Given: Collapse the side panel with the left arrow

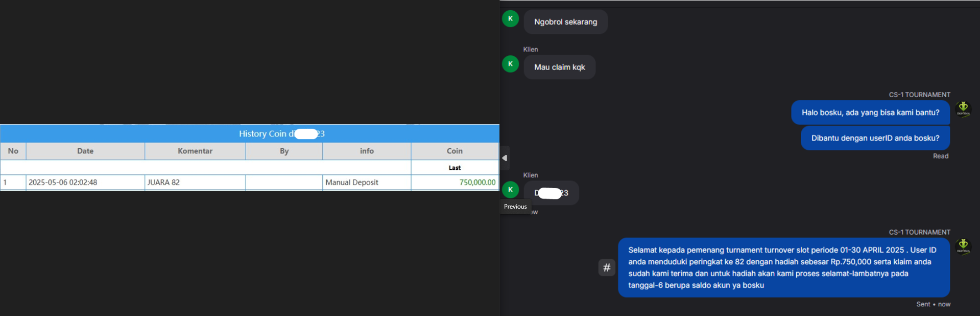Looking at the screenshot, I should [x=505, y=158].
